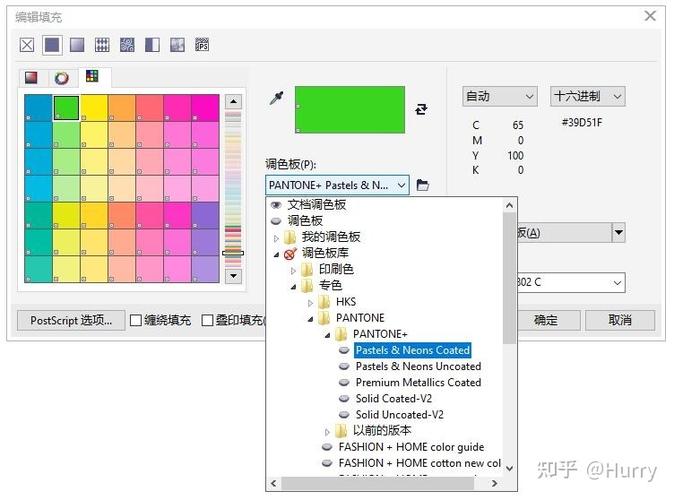Expand the 印刷色 folder
This screenshot has width=674, height=500.
[x=294, y=270]
